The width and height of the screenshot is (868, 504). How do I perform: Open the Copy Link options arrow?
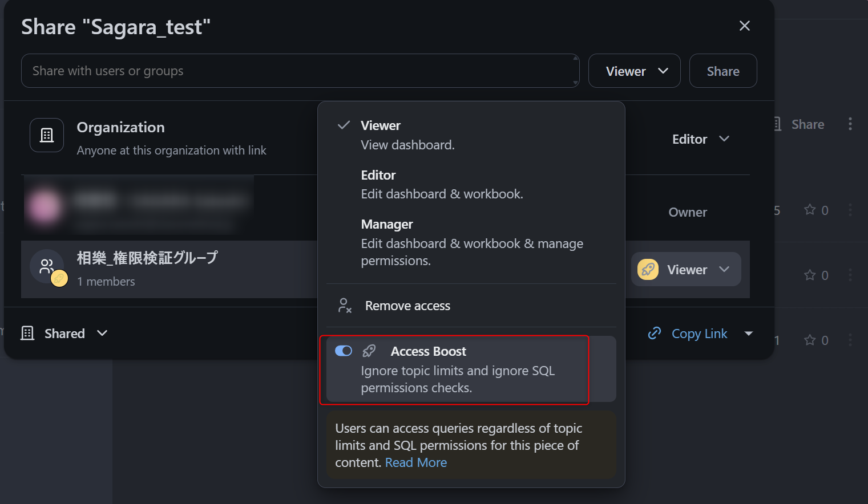[x=749, y=334]
